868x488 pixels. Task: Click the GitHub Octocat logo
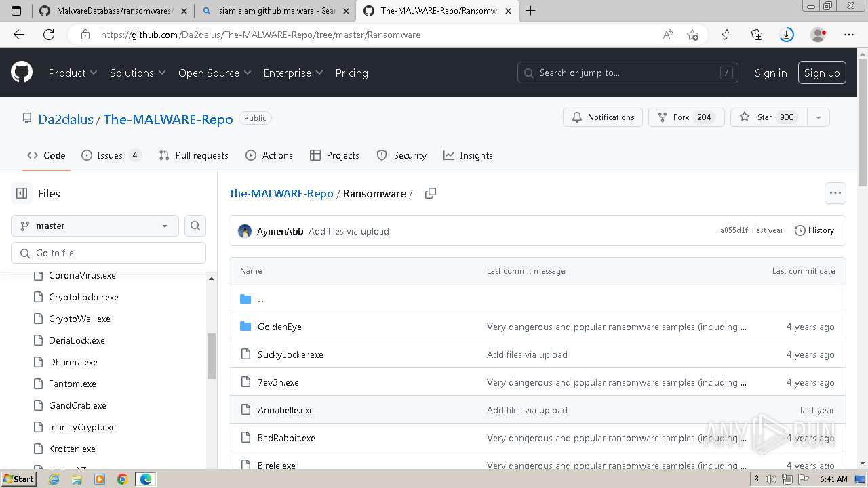[22, 73]
